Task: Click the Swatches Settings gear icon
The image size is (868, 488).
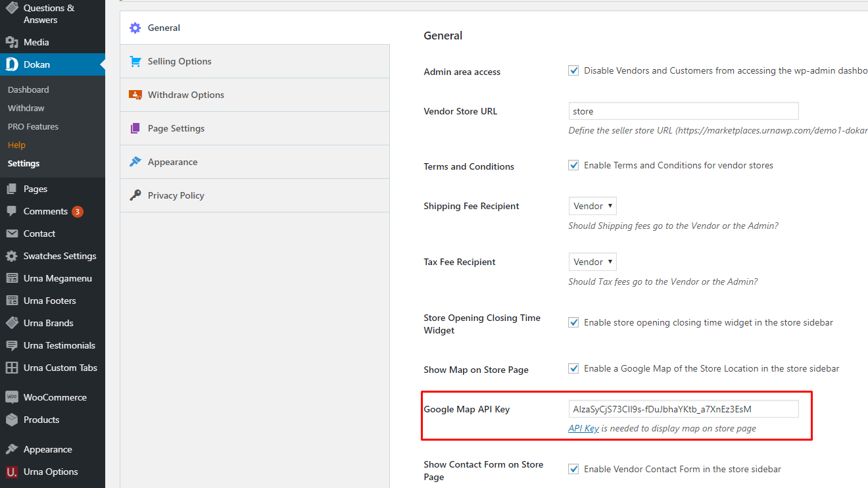Action: [12, 256]
